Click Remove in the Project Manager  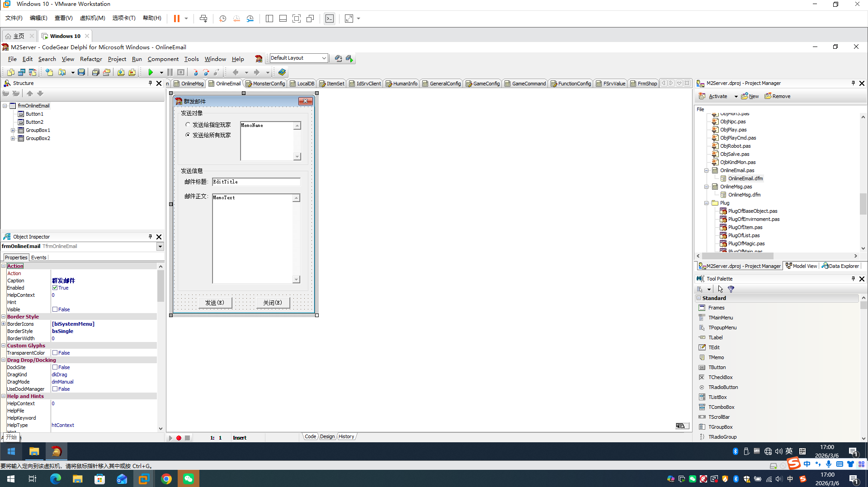(778, 96)
